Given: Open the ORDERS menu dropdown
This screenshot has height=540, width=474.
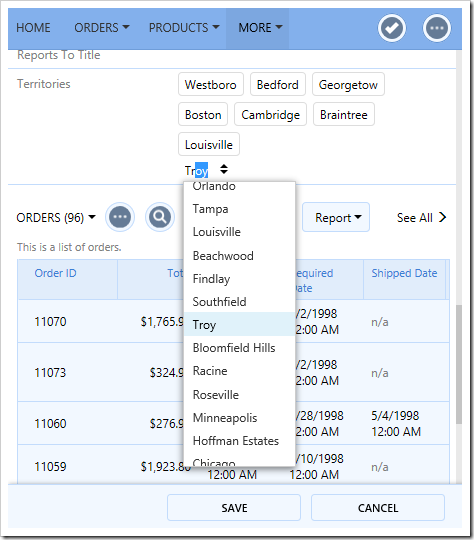Looking at the screenshot, I should (x=102, y=28).
